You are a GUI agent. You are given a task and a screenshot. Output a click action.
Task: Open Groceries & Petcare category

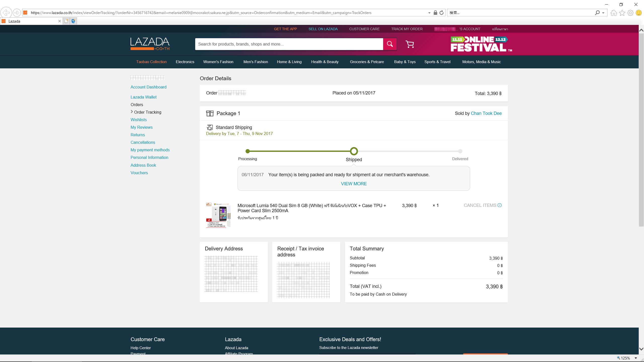(x=367, y=62)
